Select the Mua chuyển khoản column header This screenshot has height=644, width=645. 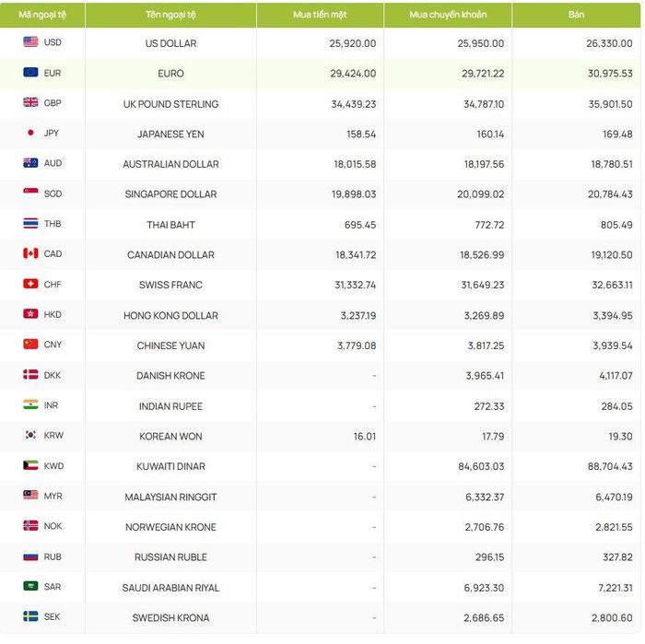[448, 15]
